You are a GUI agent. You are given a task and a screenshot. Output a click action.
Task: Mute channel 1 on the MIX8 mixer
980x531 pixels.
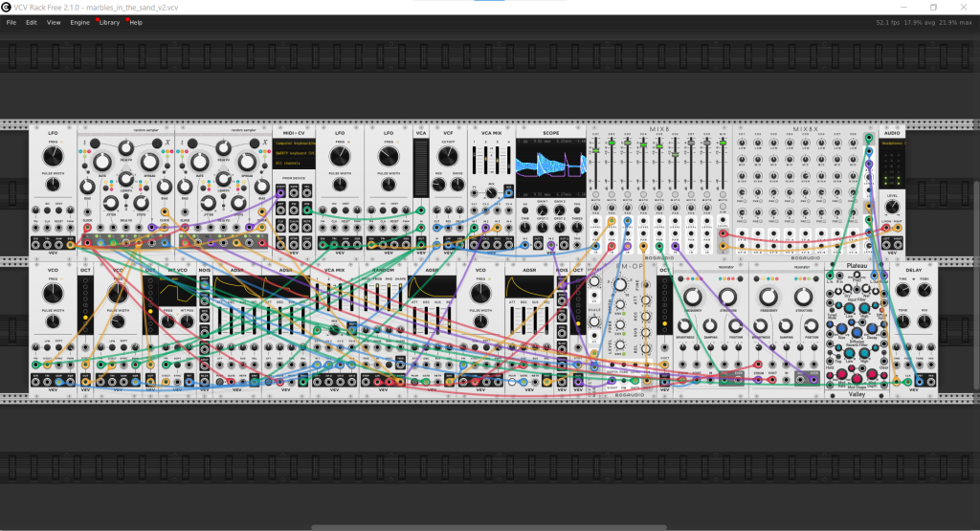595,194
